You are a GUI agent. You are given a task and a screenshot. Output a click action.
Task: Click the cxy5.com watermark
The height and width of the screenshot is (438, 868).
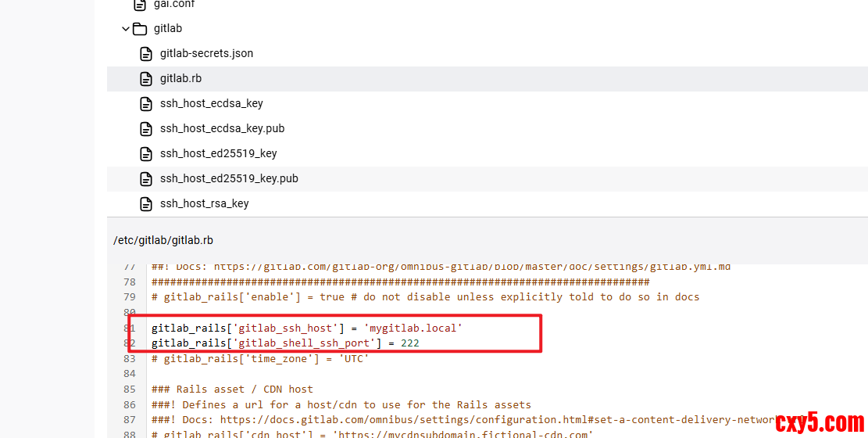[820, 423]
